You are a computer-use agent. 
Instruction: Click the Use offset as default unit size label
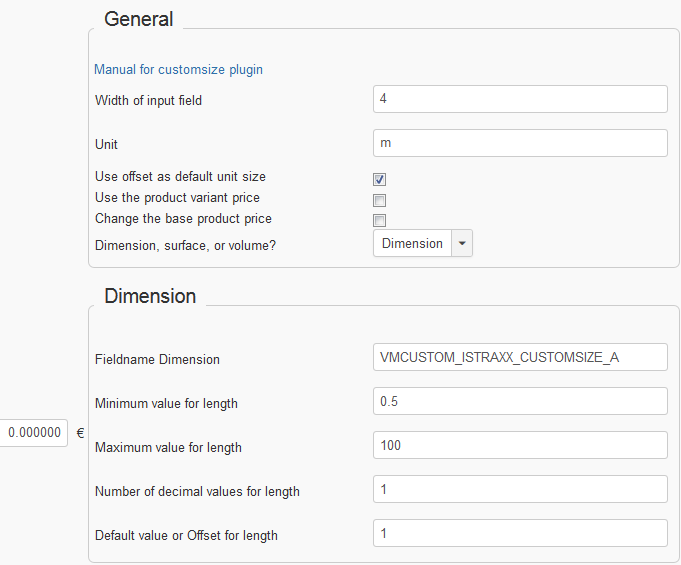pos(180,177)
